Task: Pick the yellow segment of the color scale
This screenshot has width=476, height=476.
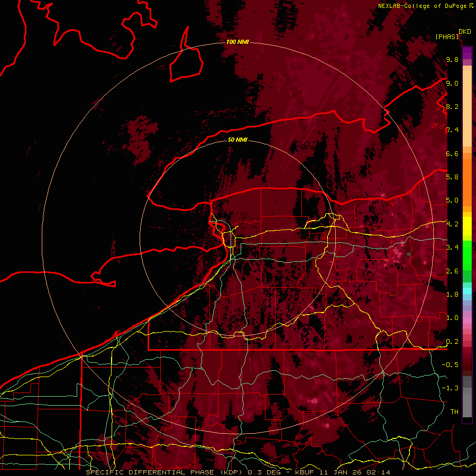Action: pos(467,226)
